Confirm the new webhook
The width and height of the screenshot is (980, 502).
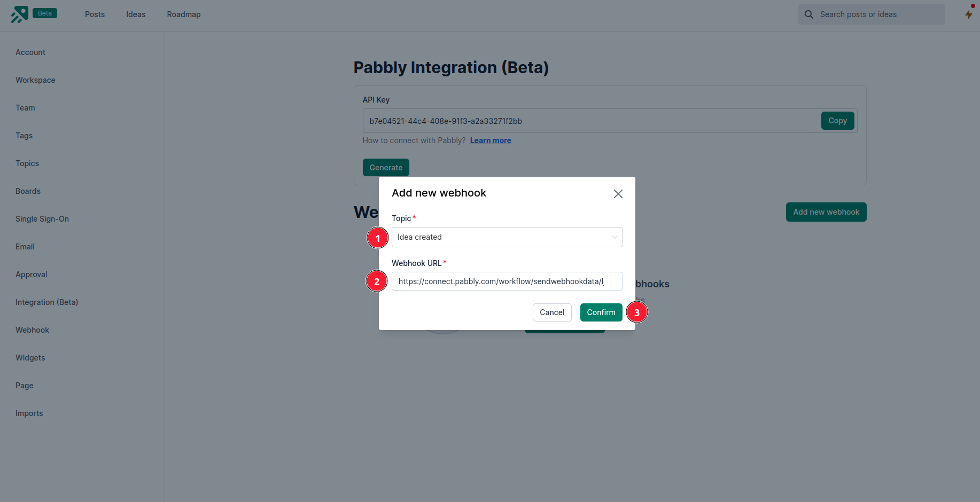601,312
